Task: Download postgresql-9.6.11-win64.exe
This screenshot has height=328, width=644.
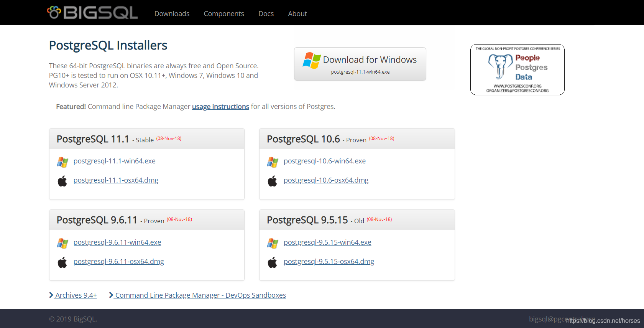Action: (117, 242)
